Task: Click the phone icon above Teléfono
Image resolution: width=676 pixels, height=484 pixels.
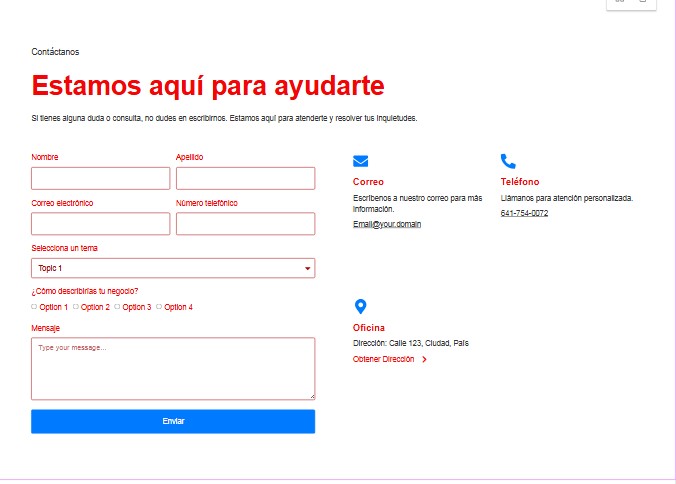Action: click(508, 161)
